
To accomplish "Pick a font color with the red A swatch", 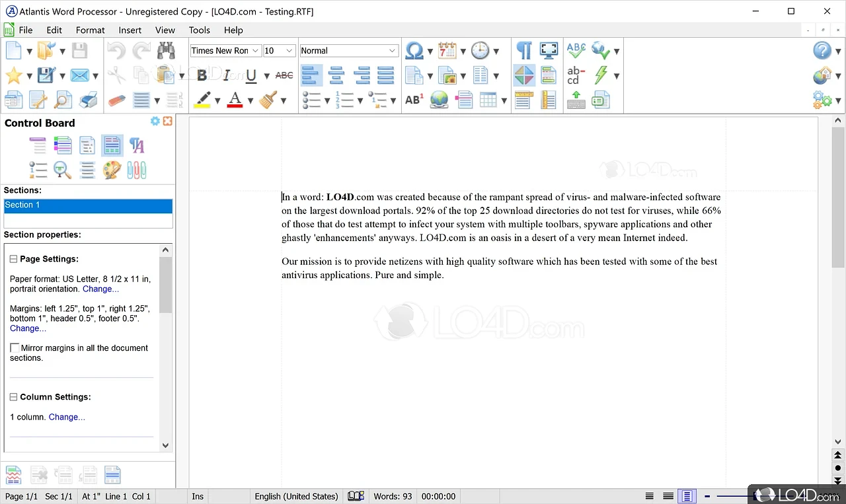I will click(234, 100).
